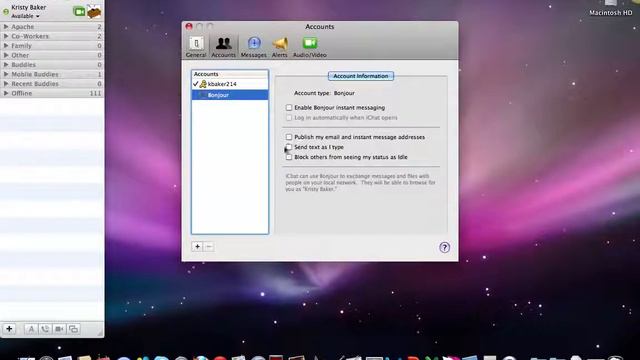Select the Account Information tab
This screenshot has width=640, height=360.
pyautogui.click(x=361, y=76)
